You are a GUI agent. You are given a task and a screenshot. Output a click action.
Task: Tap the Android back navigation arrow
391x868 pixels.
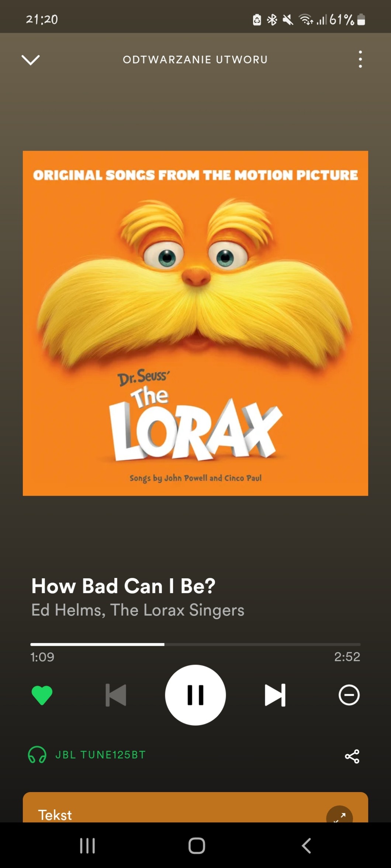coord(306,846)
